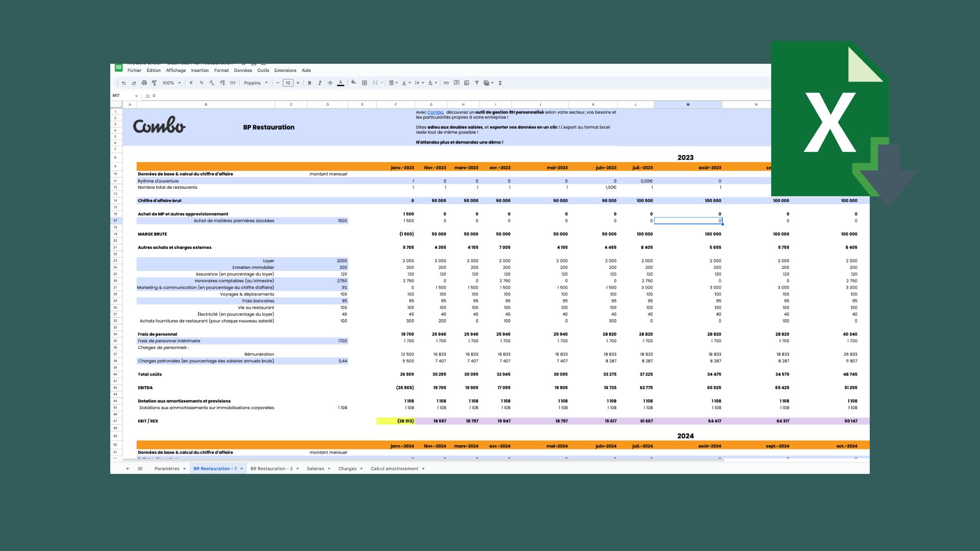Open the Fichier menu
The image size is (980, 551).
coord(134,70)
